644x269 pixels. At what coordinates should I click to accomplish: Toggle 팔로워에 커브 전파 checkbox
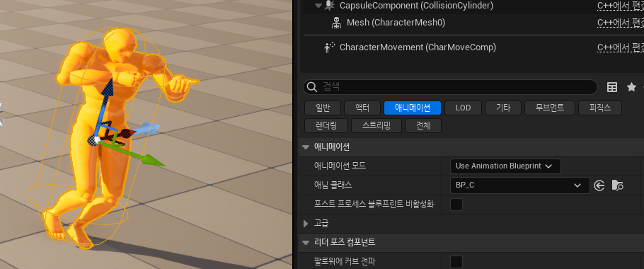click(456, 262)
